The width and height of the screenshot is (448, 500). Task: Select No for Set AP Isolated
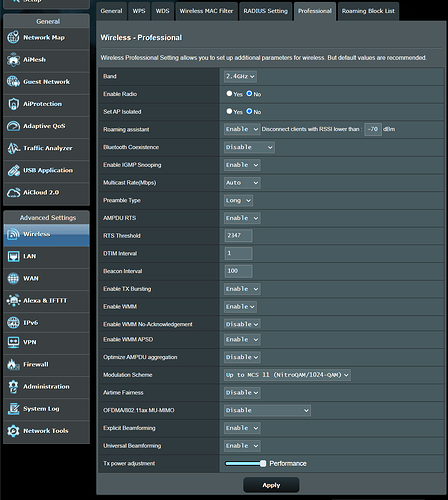pyautogui.click(x=249, y=111)
